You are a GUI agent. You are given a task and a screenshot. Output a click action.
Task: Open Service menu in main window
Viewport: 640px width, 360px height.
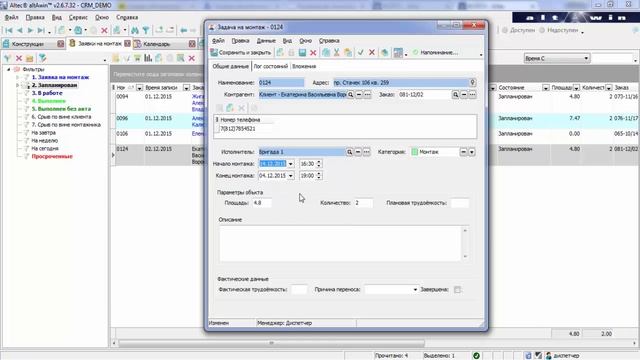point(78,18)
